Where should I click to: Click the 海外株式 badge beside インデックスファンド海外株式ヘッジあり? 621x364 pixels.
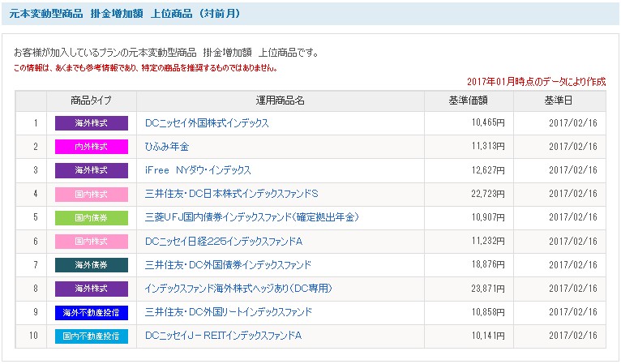click(x=92, y=289)
